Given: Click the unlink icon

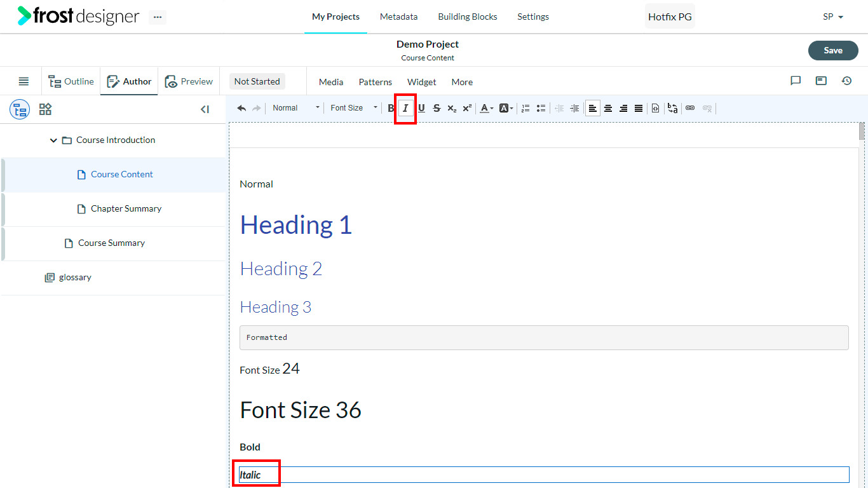Looking at the screenshot, I should coord(707,108).
